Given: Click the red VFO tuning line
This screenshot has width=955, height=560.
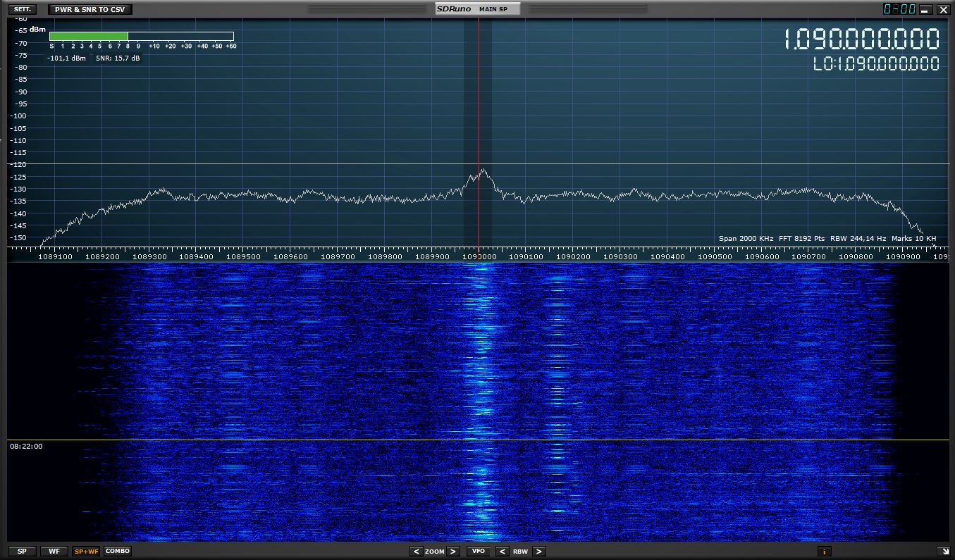Looking at the screenshot, I should coord(479,134).
